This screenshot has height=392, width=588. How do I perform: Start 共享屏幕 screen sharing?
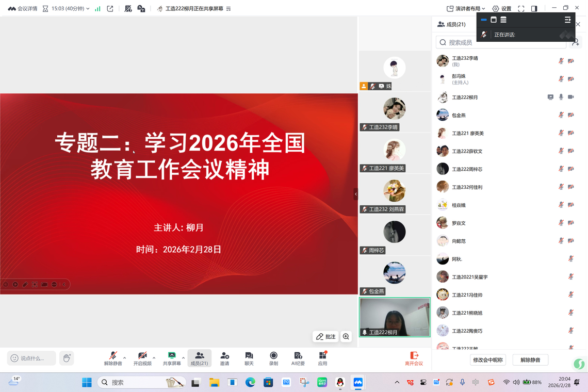click(172, 356)
